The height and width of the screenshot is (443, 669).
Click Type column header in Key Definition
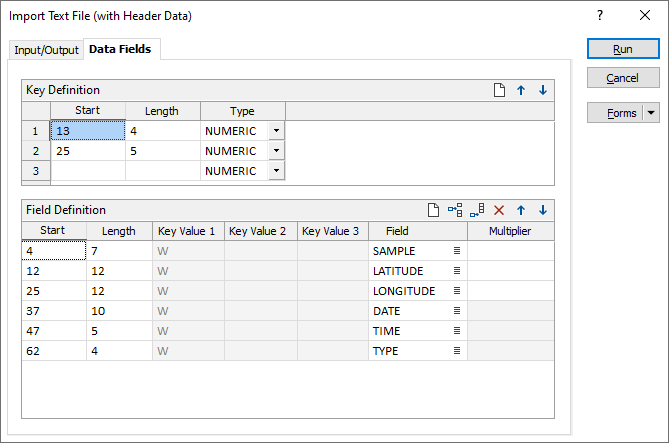tap(242, 111)
